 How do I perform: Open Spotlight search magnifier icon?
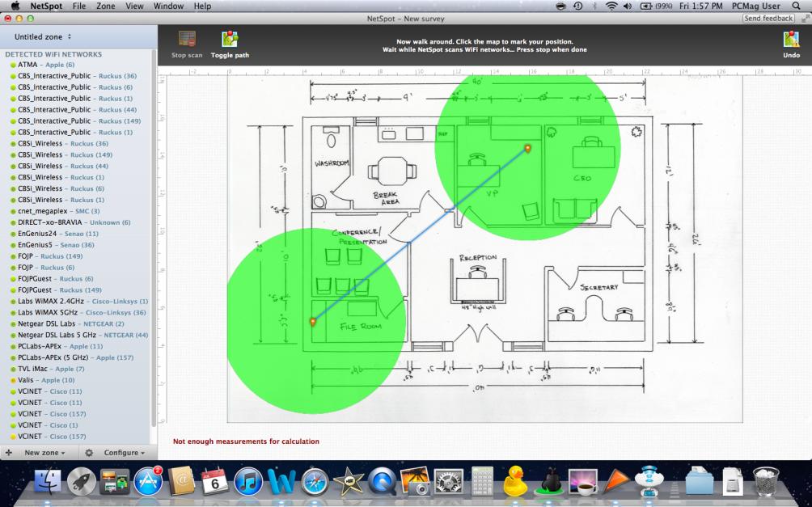click(797, 6)
